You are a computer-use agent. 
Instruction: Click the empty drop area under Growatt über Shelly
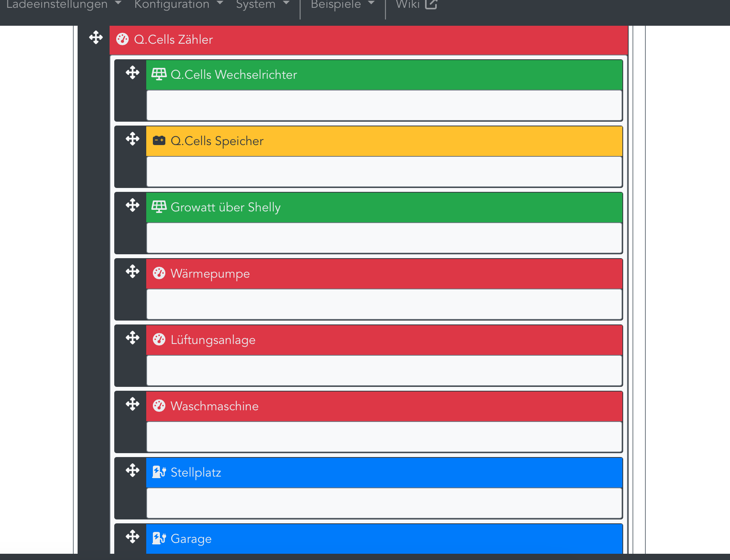(x=384, y=238)
